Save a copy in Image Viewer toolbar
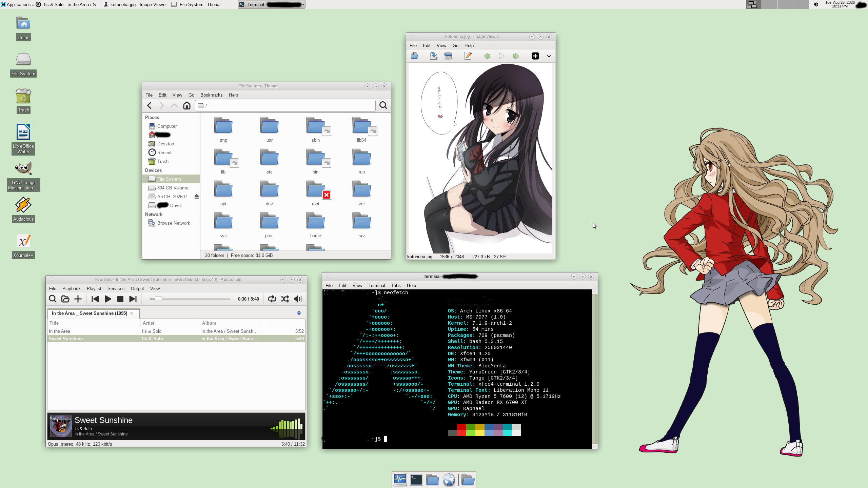Viewport: 868px width, 488px height. [433, 56]
